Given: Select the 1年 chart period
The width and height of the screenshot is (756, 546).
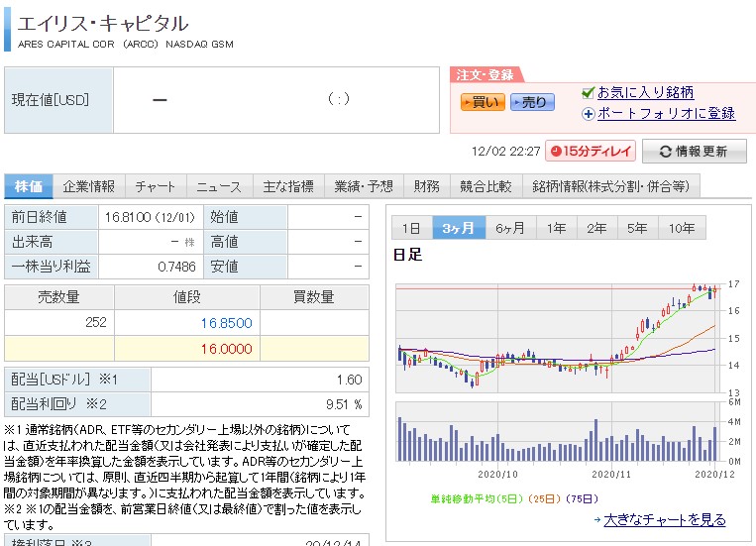Looking at the screenshot, I should tap(557, 228).
